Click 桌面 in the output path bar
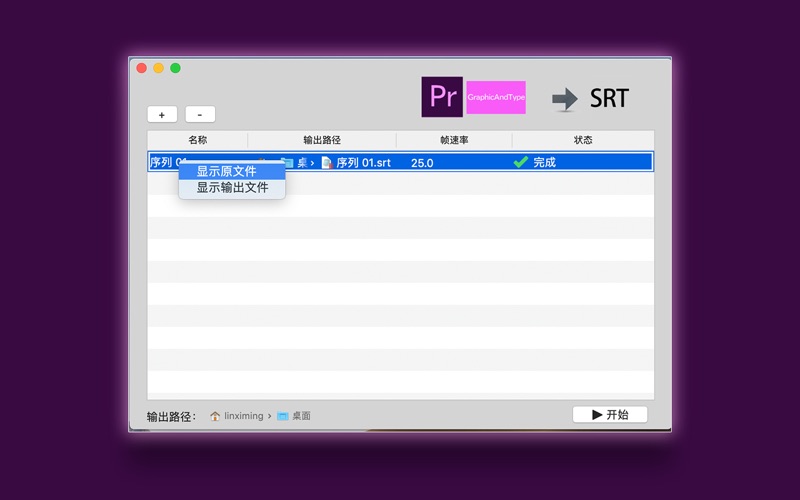This screenshot has height=500, width=800. pyautogui.click(x=301, y=416)
